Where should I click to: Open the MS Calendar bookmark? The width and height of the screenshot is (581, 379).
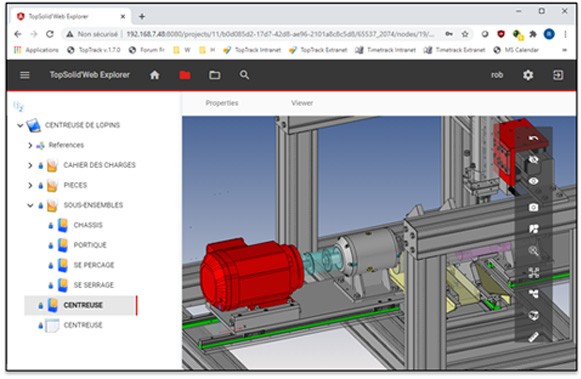point(516,50)
